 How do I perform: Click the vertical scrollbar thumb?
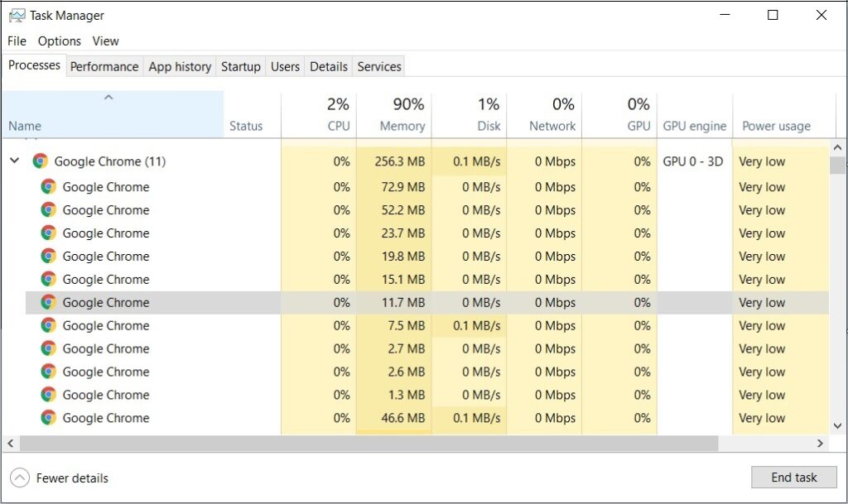point(837,166)
